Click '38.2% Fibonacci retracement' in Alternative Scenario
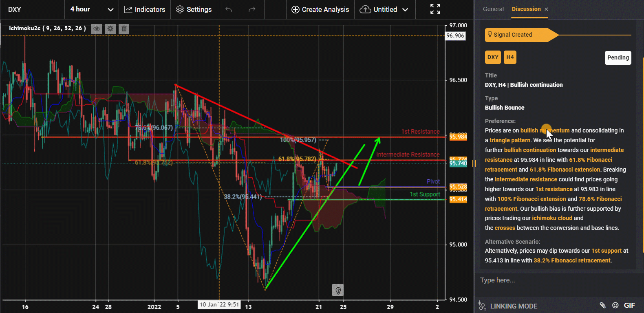This screenshot has height=313, width=644. [x=572, y=260]
